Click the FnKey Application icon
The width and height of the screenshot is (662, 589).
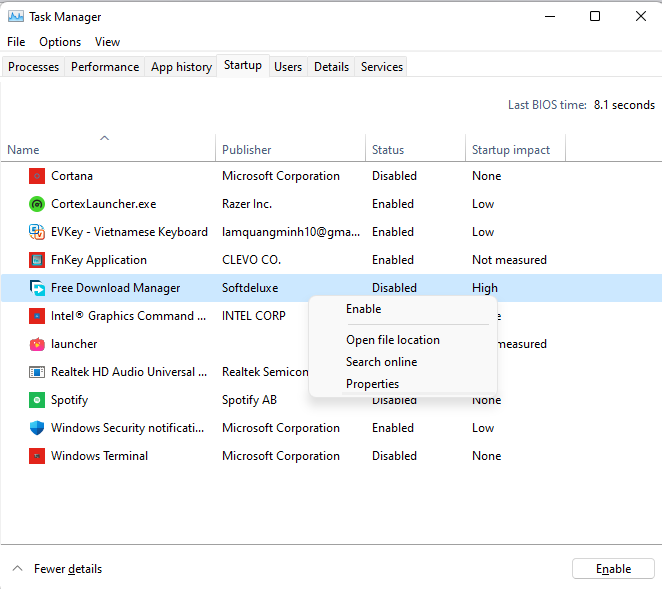click(x=37, y=260)
